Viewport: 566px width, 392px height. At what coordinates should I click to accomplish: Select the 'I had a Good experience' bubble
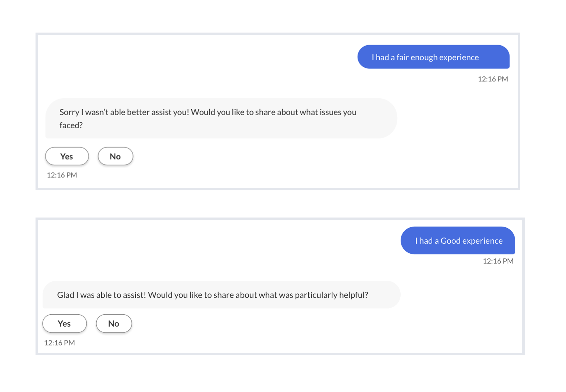[x=458, y=240]
